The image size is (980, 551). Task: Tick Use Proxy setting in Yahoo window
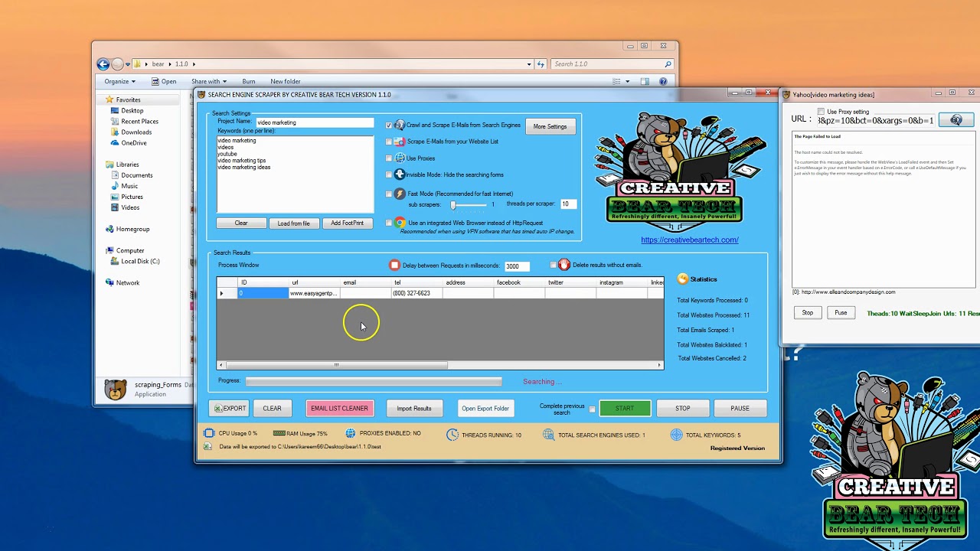(821, 112)
